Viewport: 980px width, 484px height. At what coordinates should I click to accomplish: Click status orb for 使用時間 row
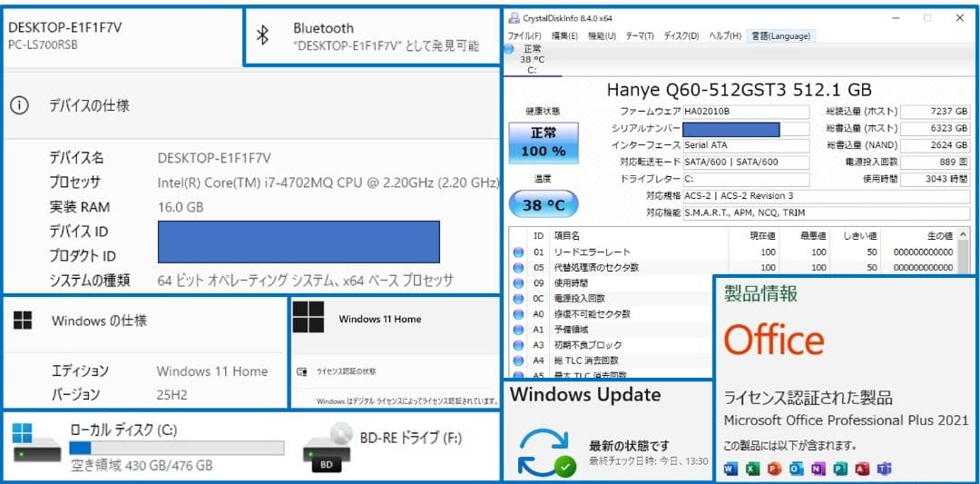(518, 283)
